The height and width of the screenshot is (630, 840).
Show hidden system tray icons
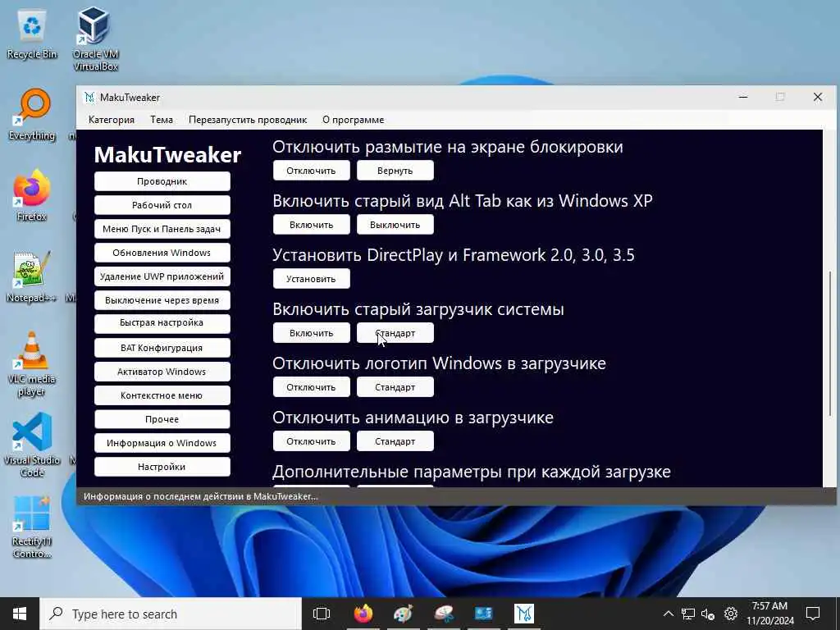click(x=668, y=614)
